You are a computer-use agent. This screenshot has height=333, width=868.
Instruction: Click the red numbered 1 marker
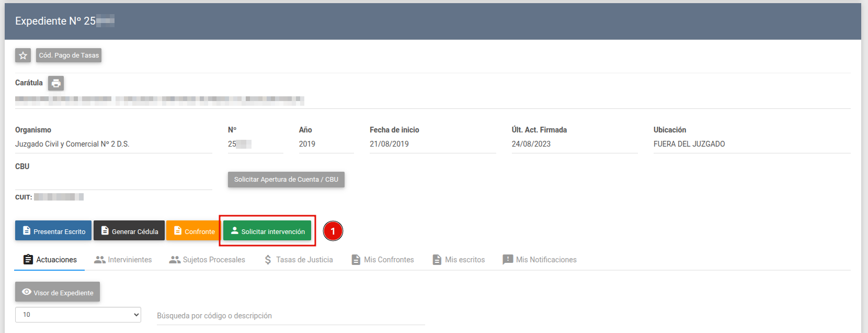(x=333, y=231)
